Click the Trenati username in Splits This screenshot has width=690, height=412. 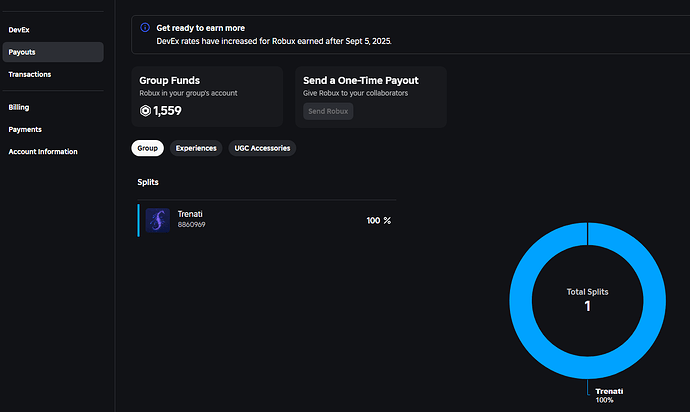point(191,214)
